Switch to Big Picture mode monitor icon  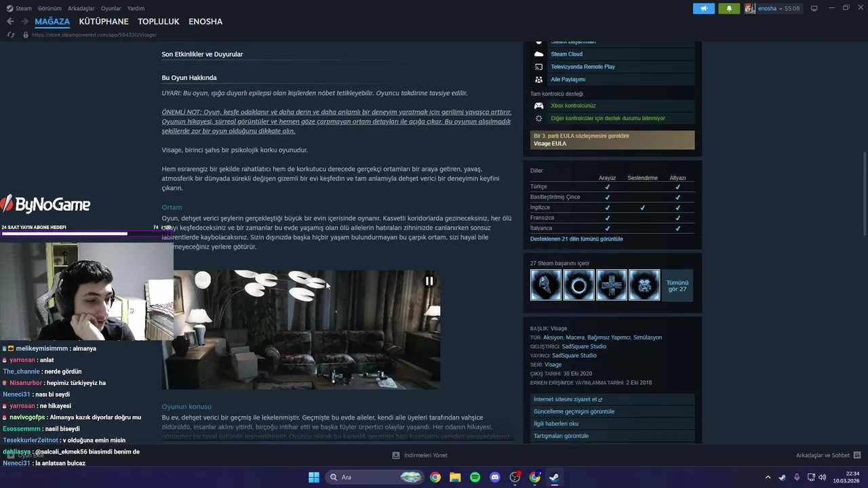814,8
